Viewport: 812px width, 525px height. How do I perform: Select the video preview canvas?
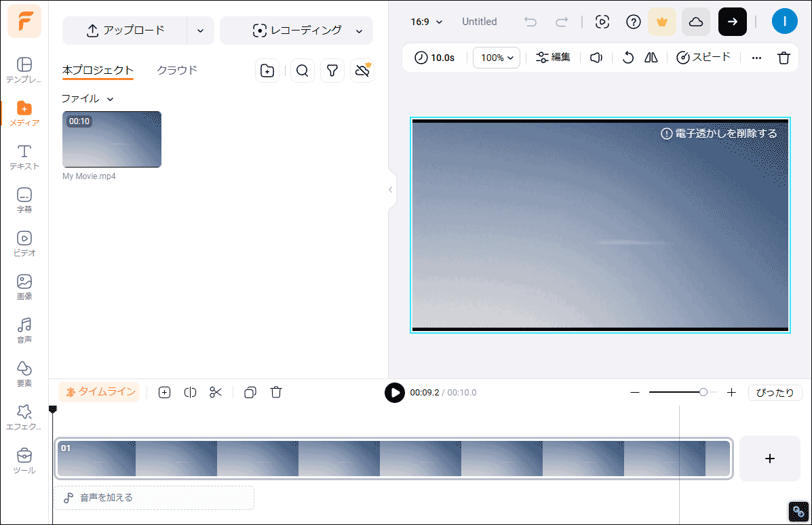tap(600, 225)
